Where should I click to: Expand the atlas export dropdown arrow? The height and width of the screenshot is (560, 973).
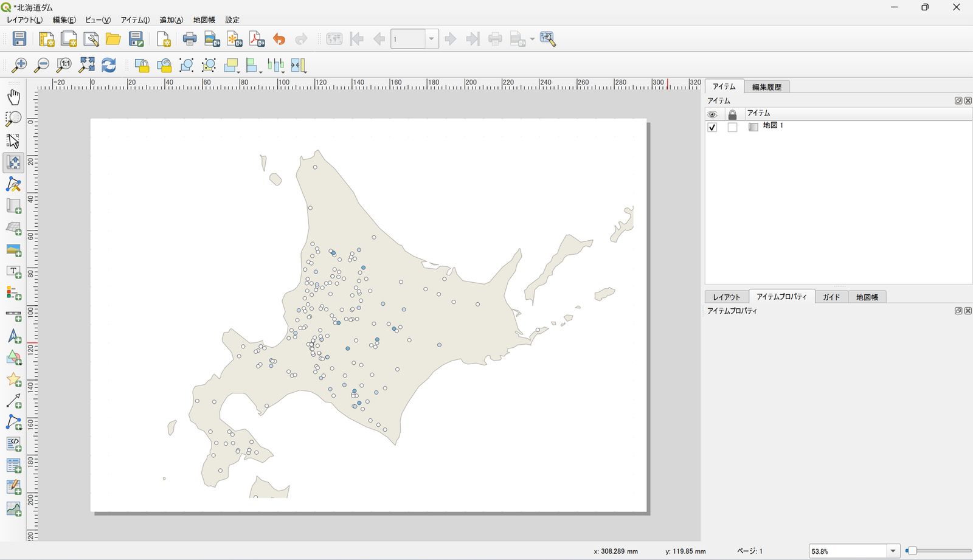pos(532,40)
